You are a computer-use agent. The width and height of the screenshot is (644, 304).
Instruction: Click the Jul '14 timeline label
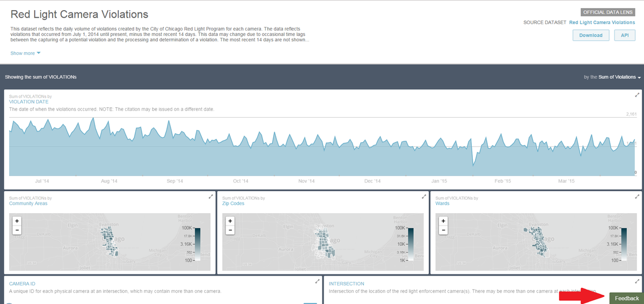42,181
